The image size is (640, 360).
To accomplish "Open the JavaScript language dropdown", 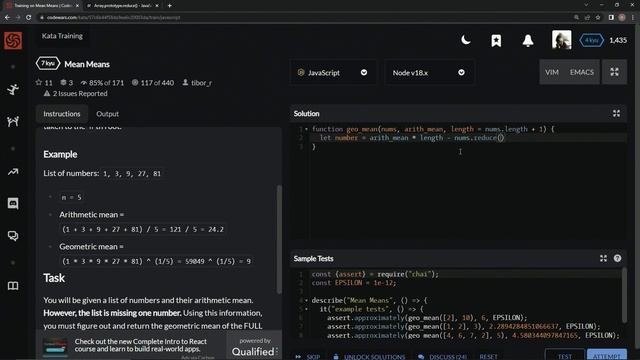I will 333,73.
